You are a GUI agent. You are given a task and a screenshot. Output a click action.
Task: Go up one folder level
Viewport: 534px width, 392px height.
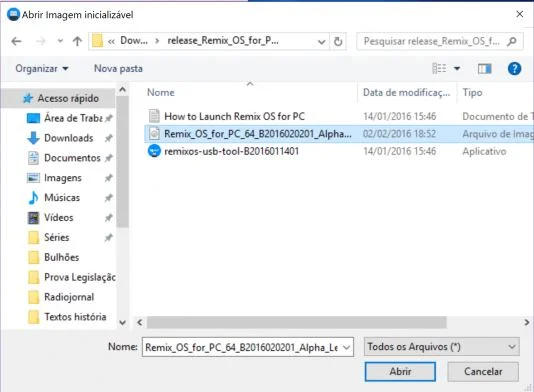[x=77, y=41]
